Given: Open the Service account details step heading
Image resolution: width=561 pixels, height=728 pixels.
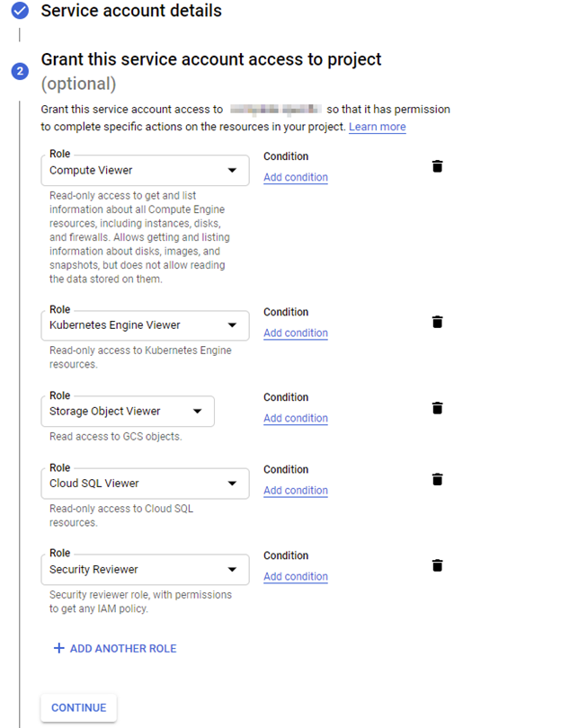Looking at the screenshot, I should 131,10.
